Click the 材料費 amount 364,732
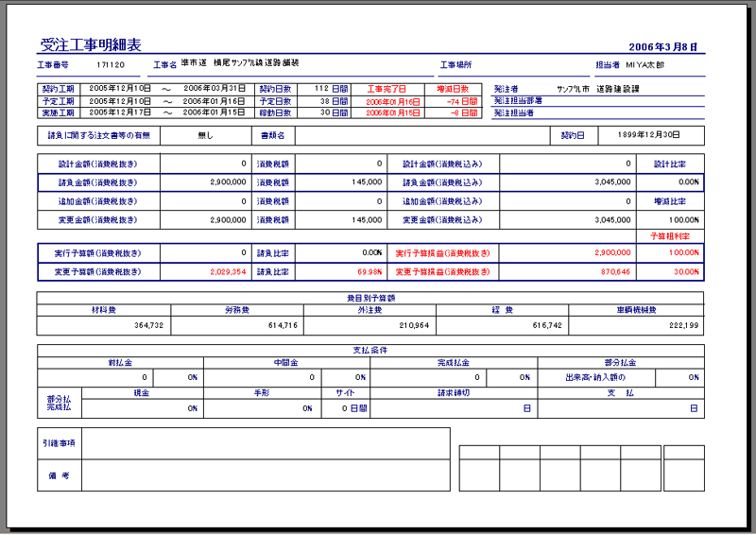This screenshot has width=756, height=535. pos(149,325)
